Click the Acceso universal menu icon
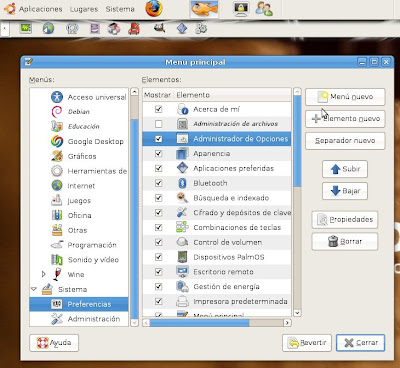Image resolution: width=400 pixels, height=368 pixels. 57,97
